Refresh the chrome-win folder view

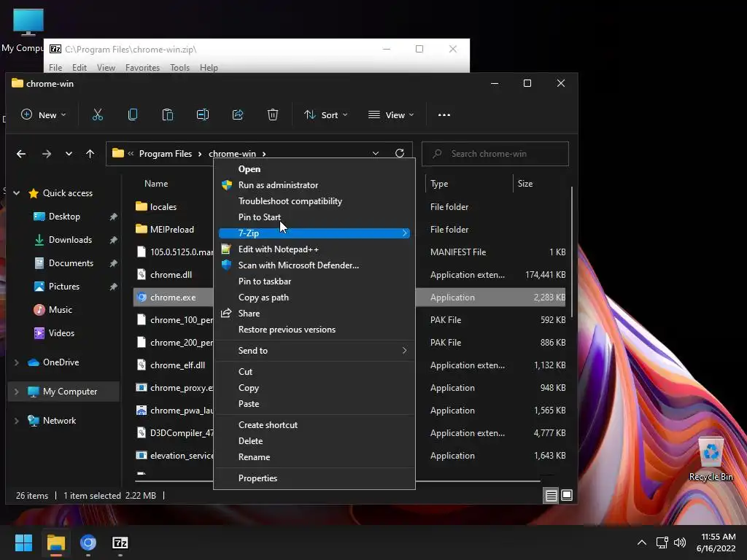400,153
